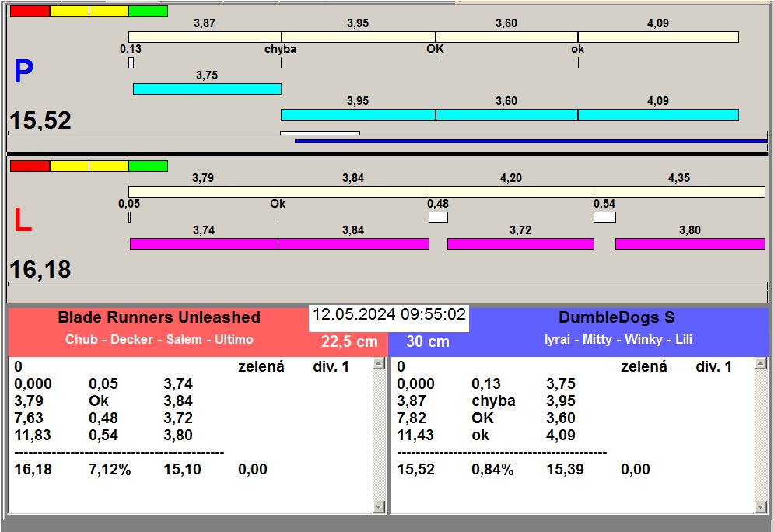The width and height of the screenshot is (774, 532).
Task: Click the DumbleDogs S team name
Action: (617, 317)
